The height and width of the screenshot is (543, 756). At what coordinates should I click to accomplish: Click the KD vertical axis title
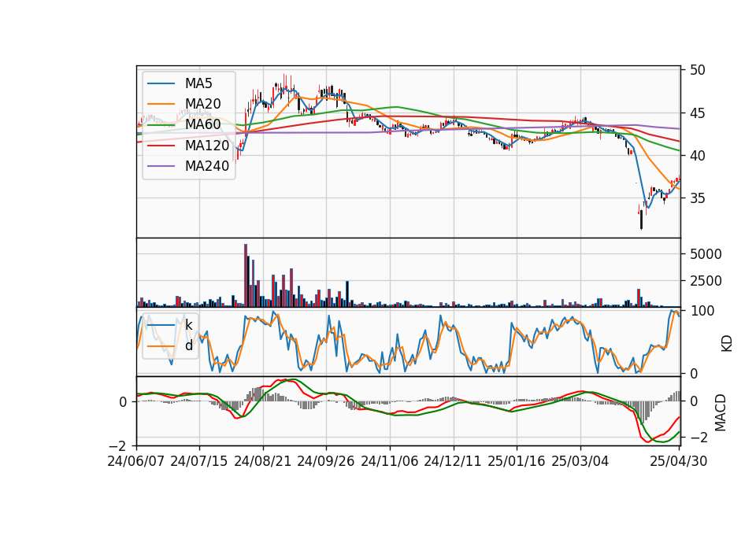(x=727, y=343)
